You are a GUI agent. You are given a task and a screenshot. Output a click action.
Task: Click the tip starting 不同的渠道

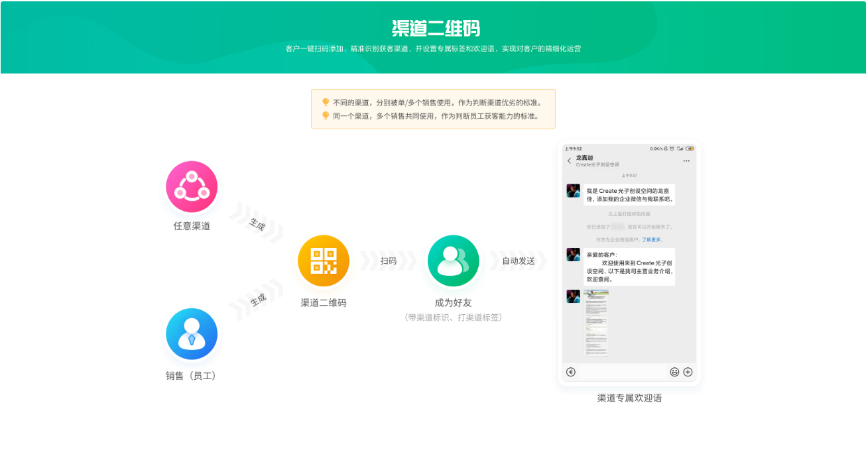click(x=438, y=103)
